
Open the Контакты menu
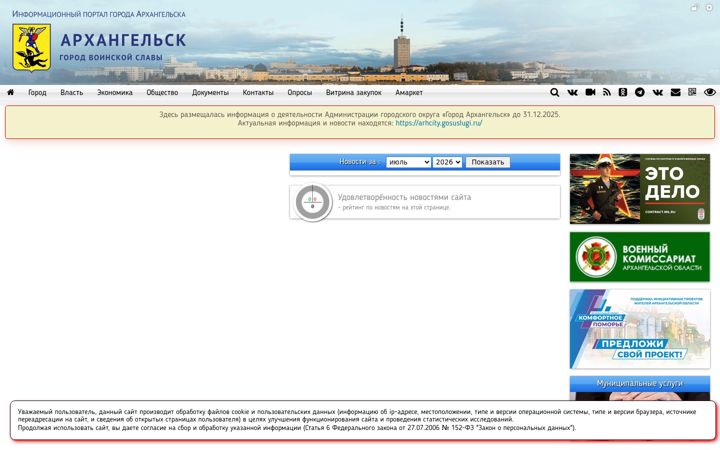tap(258, 93)
